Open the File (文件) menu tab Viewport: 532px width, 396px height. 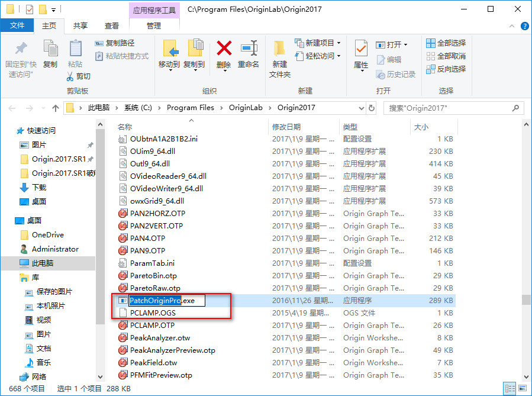[x=17, y=25]
